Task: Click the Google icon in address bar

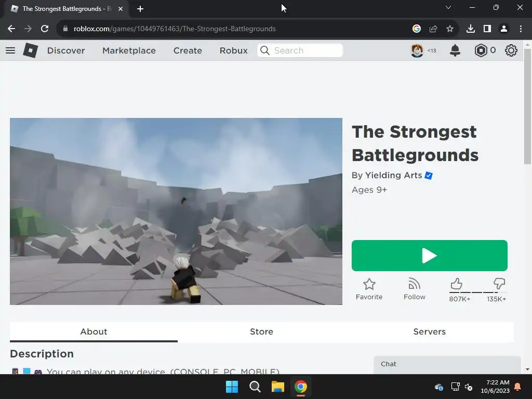Action: pos(417,29)
